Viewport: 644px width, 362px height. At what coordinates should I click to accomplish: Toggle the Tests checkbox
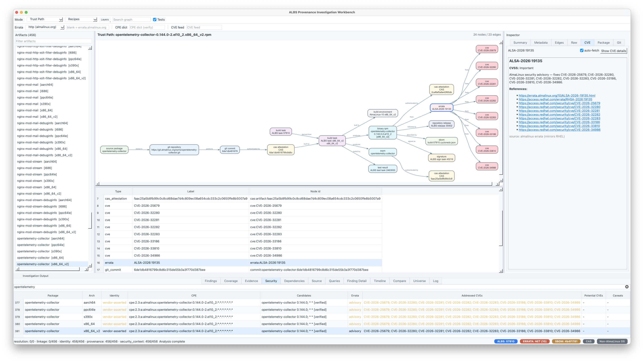(155, 19)
